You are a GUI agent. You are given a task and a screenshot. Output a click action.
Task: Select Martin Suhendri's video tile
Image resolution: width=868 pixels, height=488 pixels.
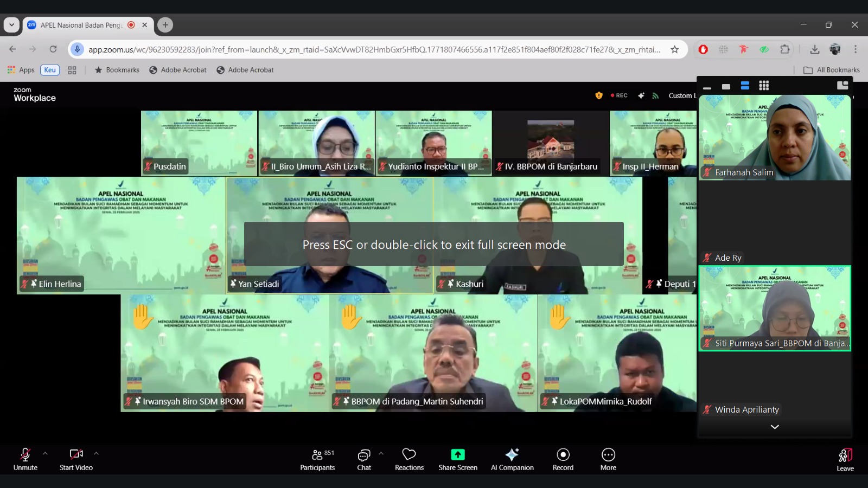(433, 353)
